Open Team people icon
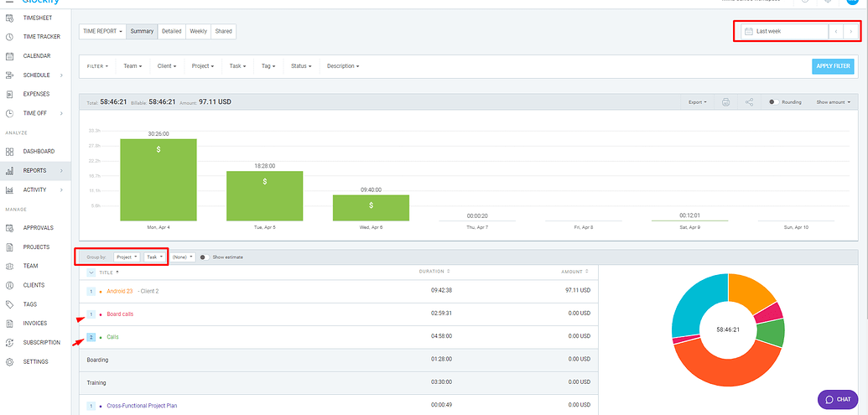 [9, 266]
